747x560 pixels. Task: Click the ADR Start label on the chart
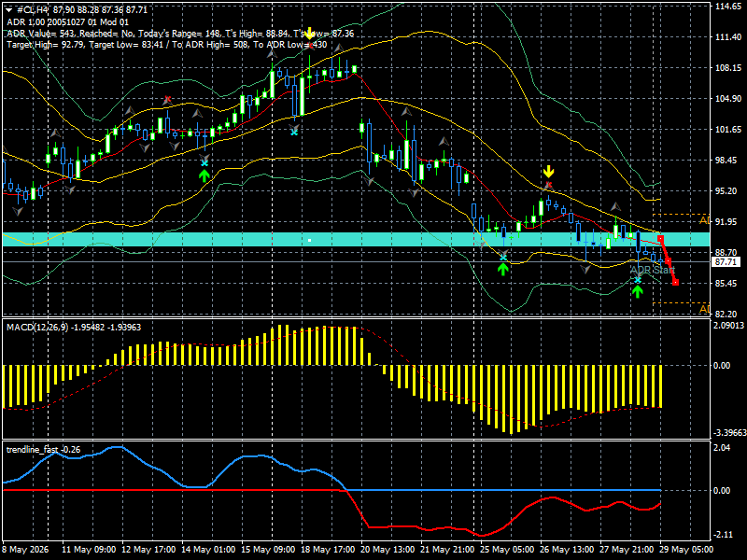[x=653, y=270]
